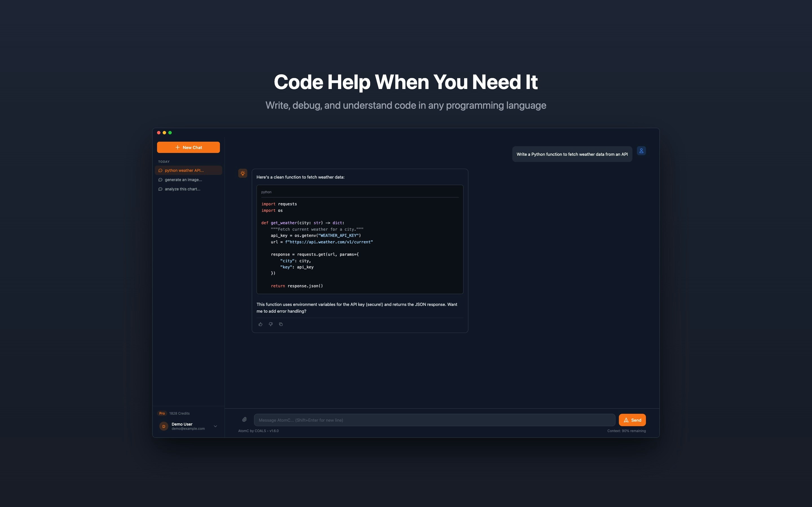
Task: Click the 'python' code block language label
Action: 266,192
